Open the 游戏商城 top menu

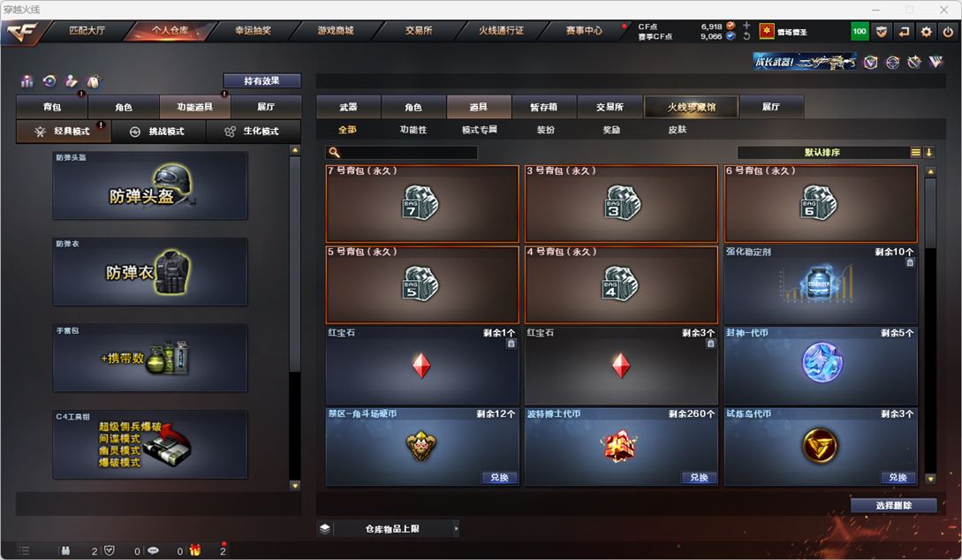336,31
